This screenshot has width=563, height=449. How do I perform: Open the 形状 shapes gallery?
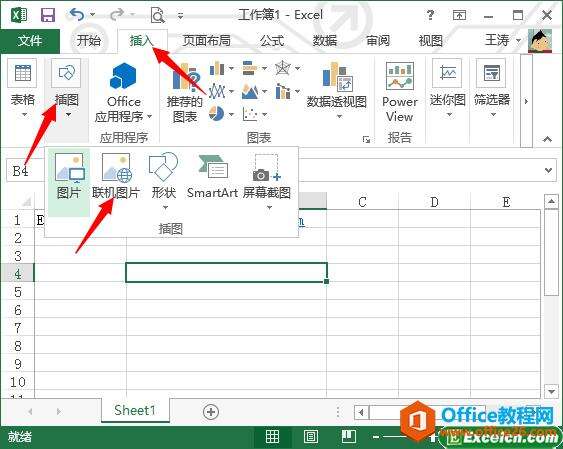(x=163, y=181)
